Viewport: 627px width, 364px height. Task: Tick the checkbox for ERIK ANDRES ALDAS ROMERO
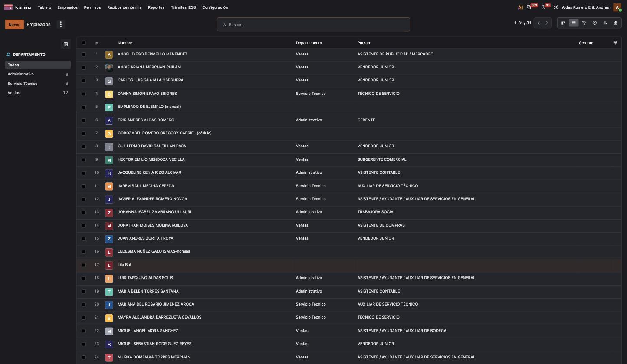84,120
